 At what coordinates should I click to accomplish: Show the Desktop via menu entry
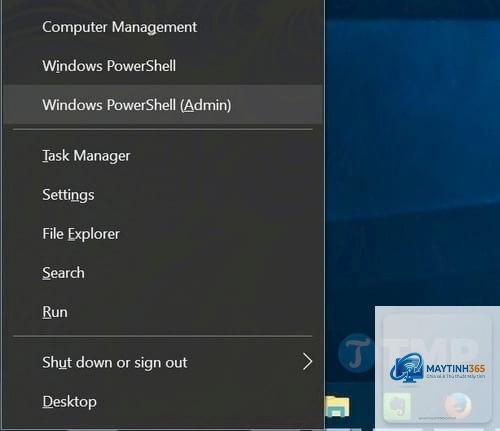163,401
